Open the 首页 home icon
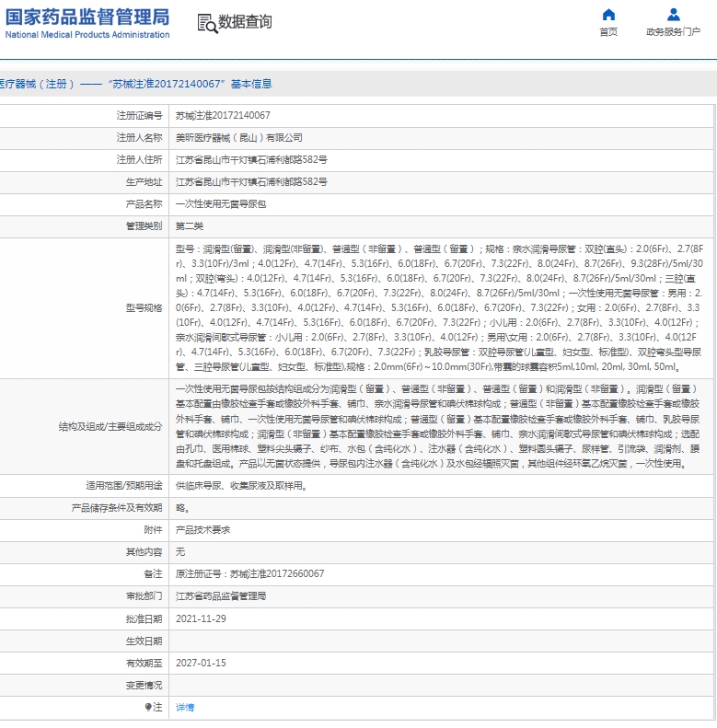Screen dimensions: 717x728 pos(608,15)
